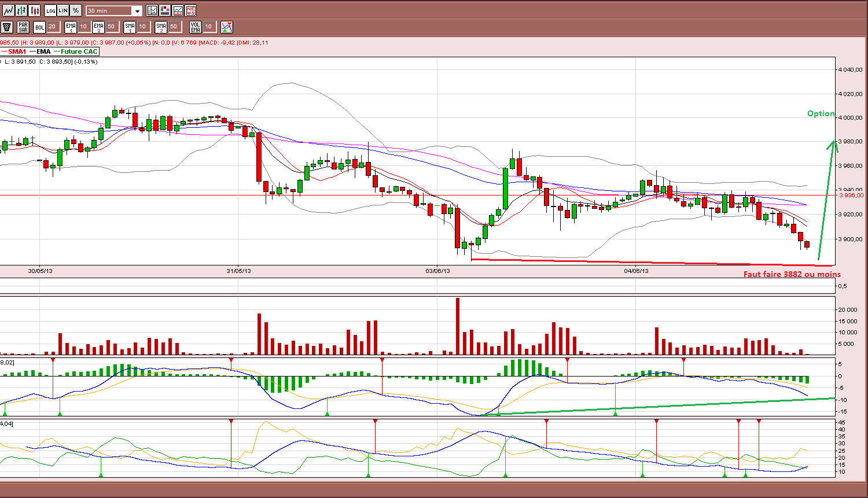Screen dimensions: 868x498
Task: Toggle the EMA 1 indicator
Action: point(71,27)
